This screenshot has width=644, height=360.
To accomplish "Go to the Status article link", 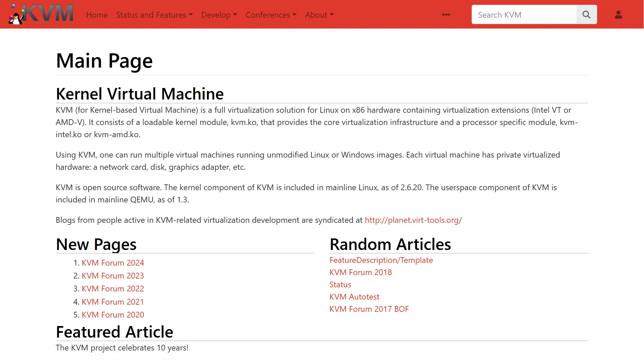I will 340,285.
